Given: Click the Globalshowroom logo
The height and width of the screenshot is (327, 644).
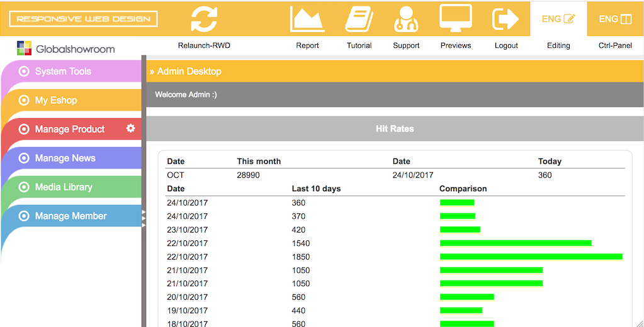Looking at the screenshot, I should pos(66,48).
